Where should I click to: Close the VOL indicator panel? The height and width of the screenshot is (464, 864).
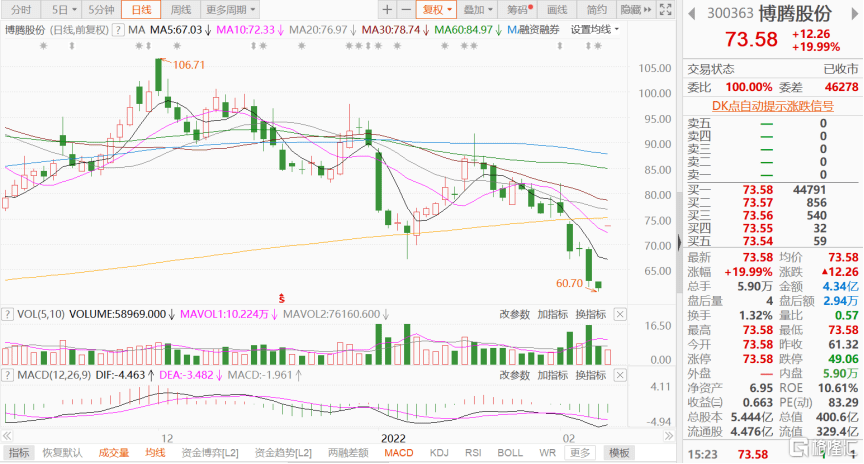[x=620, y=315]
